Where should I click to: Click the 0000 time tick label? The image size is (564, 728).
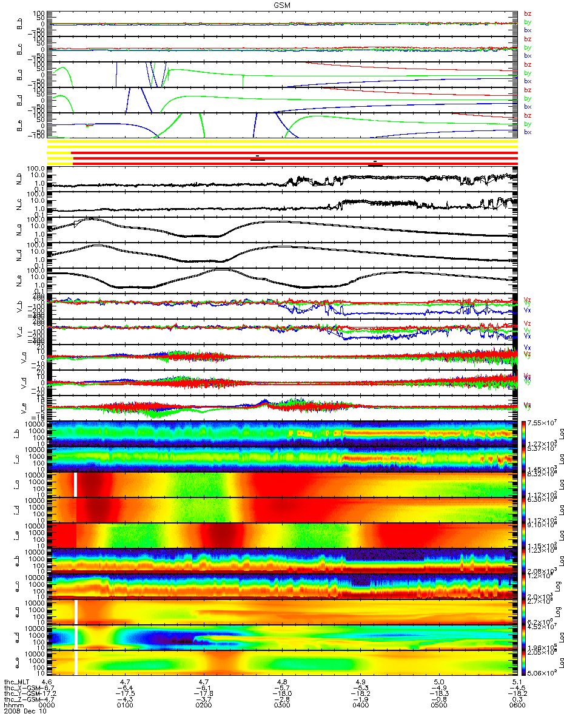(47, 706)
